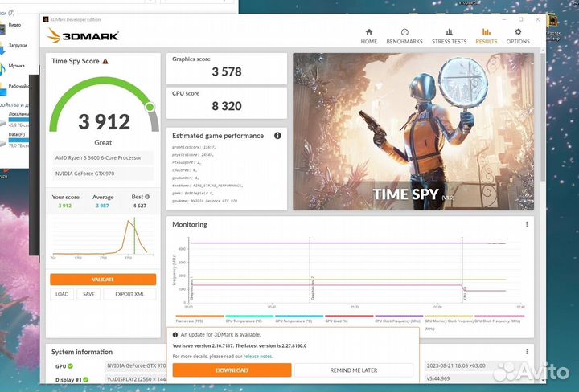Viewport: 579px width, 392px height.
Task: Open the HOME section in 3DMark
Action: (368, 36)
